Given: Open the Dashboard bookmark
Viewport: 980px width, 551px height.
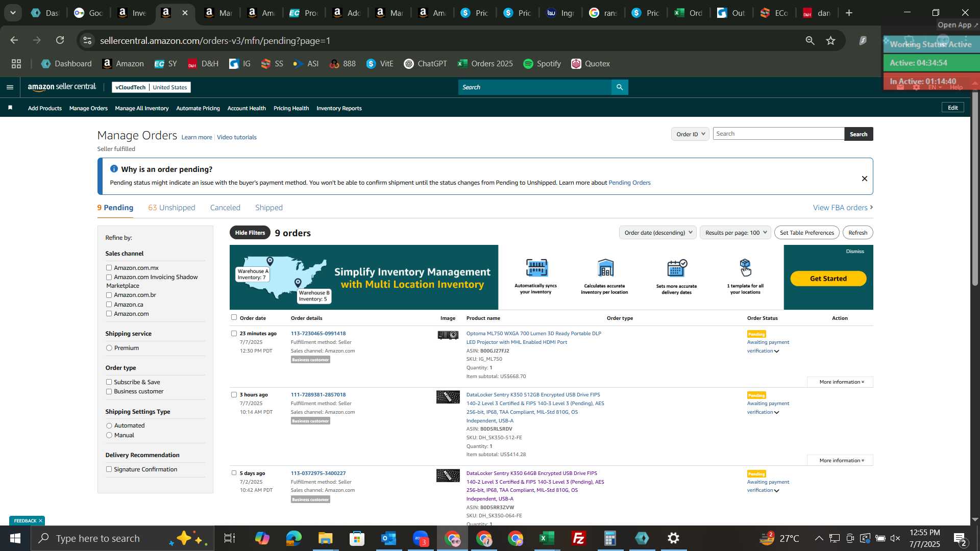Looking at the screenshot, I should (67, 64).
